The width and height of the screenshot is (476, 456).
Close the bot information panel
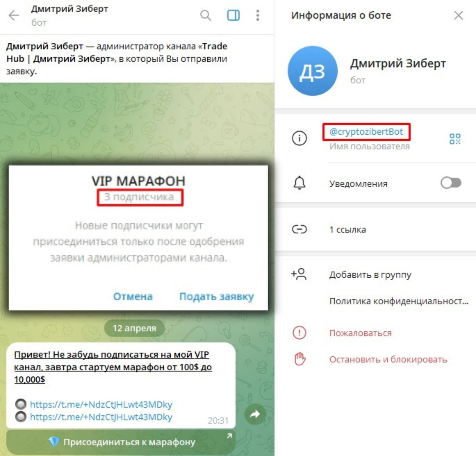point(458,15)
